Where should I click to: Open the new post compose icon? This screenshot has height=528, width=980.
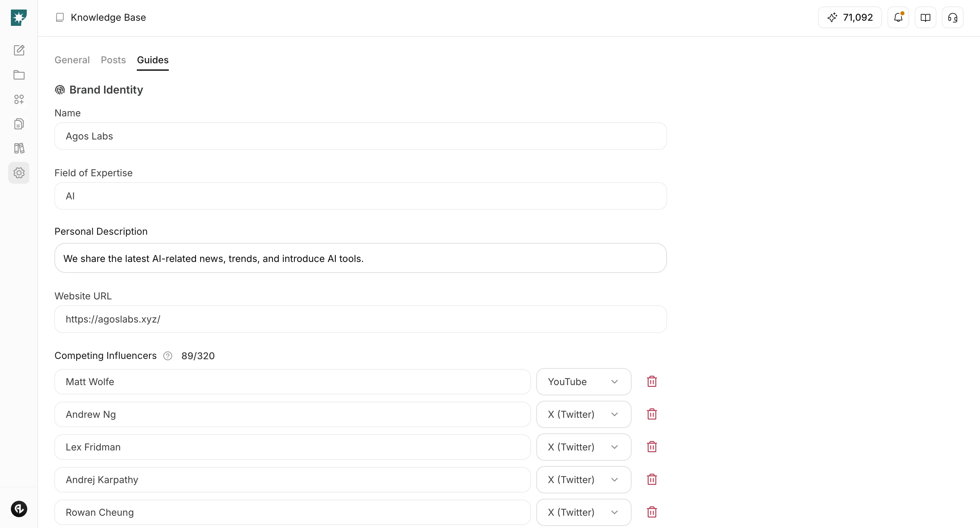19,50
